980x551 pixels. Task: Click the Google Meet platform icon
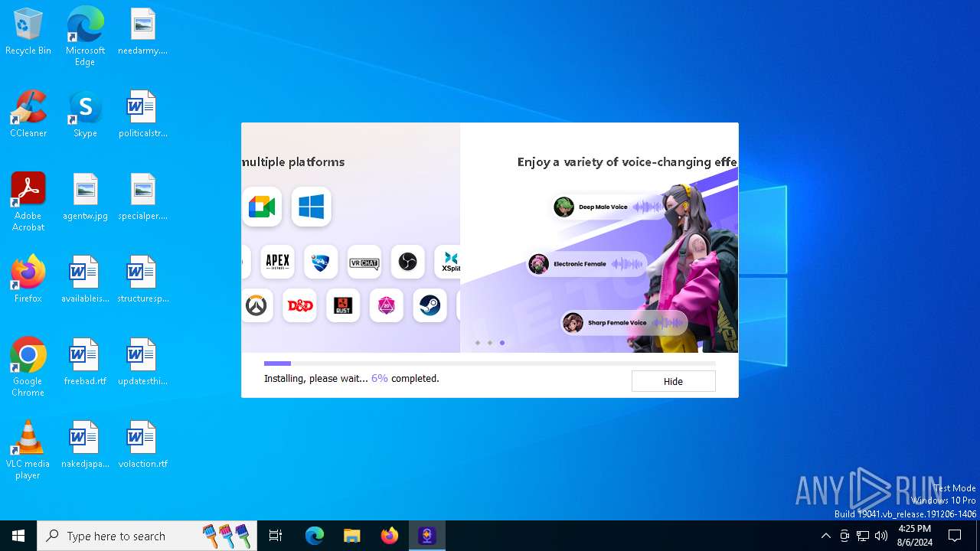click(x=262, y=207)
